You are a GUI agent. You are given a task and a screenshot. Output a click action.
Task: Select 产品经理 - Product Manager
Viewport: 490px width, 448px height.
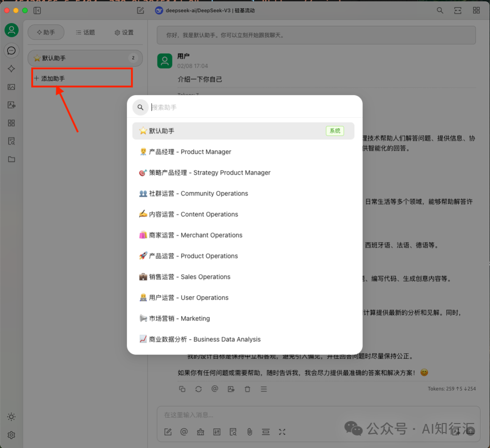[244, 152]
